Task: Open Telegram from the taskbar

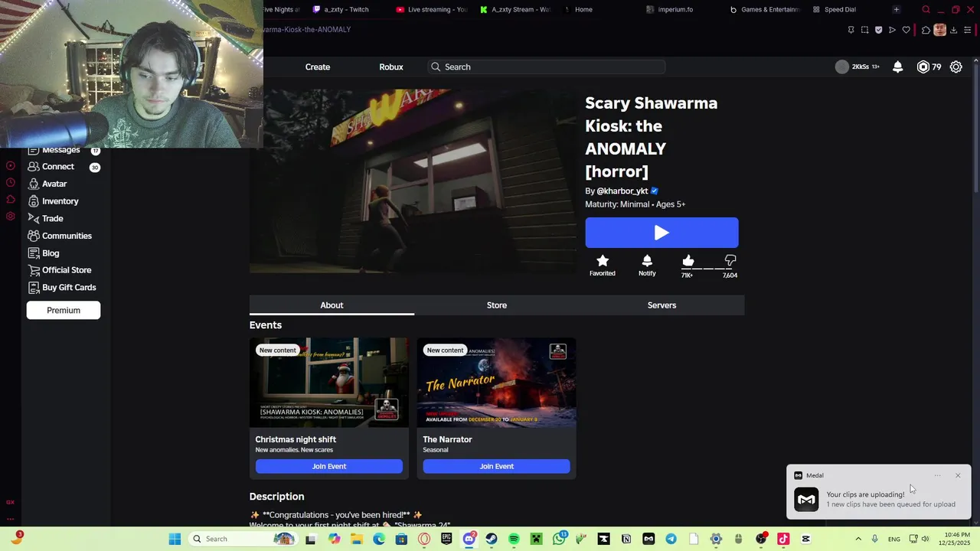Action: point(671,539)
